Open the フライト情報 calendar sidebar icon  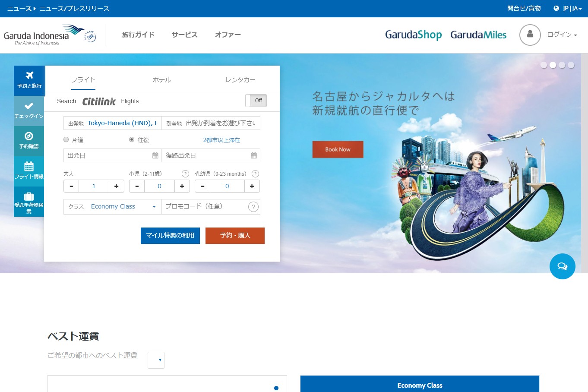point(29,171)
